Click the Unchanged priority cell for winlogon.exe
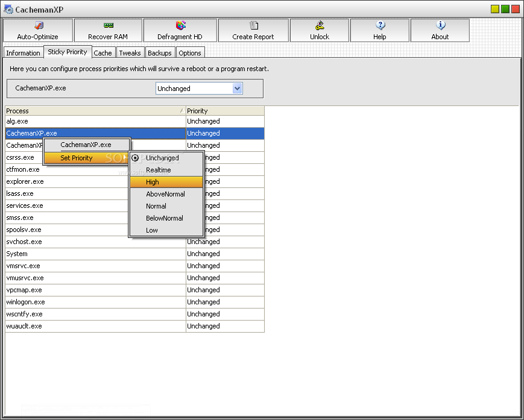The width and height of the screenshot is (524, 420). 226,302
